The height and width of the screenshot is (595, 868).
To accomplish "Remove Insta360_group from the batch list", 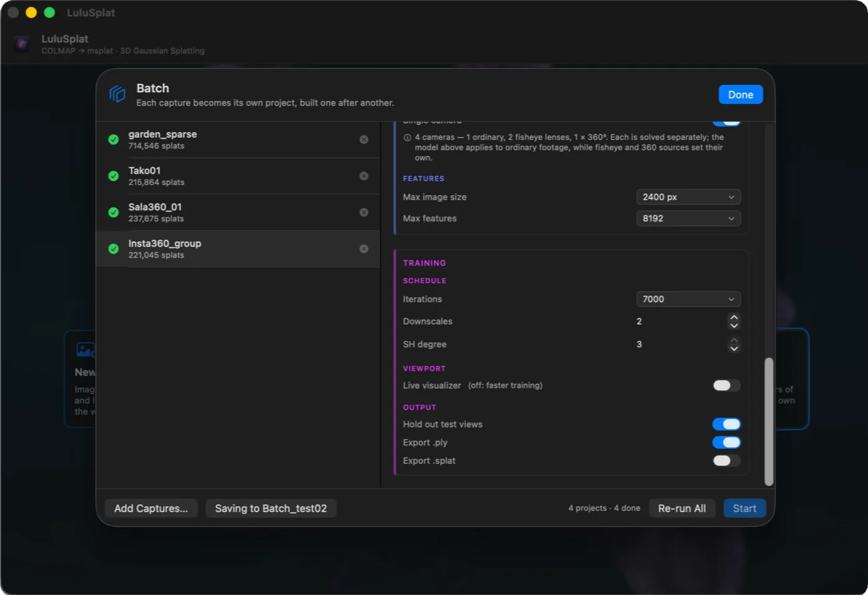I will point(364,249).
